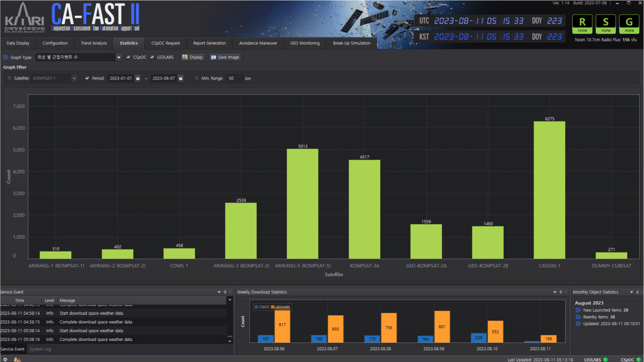The image size is (644, 362).
Task: Toggle the LEOLABS checkbox
Action: tap(152, 57)
